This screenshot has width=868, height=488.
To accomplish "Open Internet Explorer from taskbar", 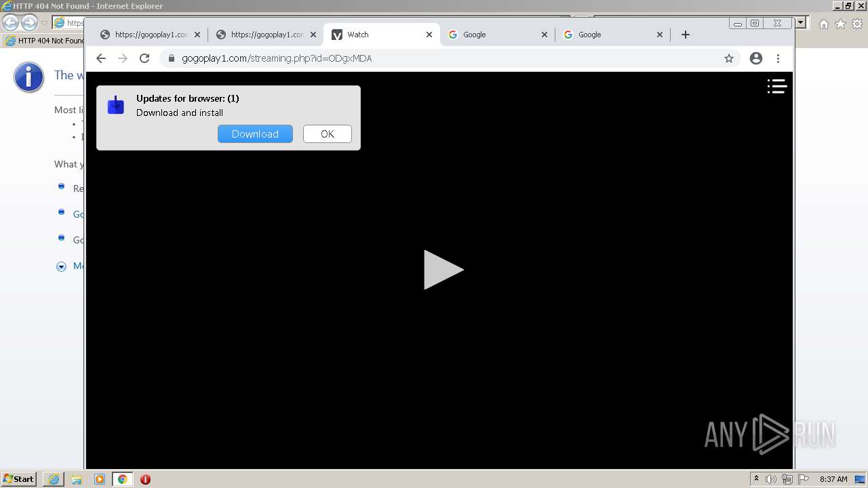I will coord(54,479).
